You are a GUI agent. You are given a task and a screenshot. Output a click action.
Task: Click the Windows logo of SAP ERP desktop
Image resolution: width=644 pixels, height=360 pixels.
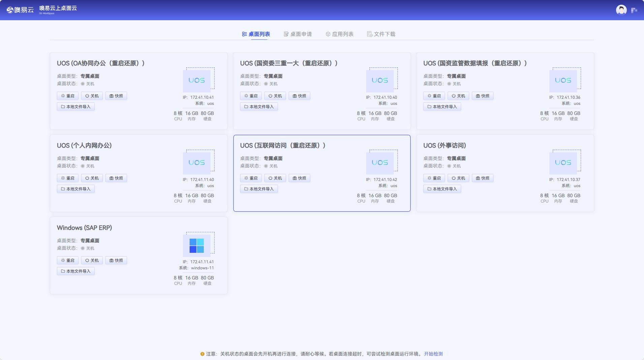(197, 245)
